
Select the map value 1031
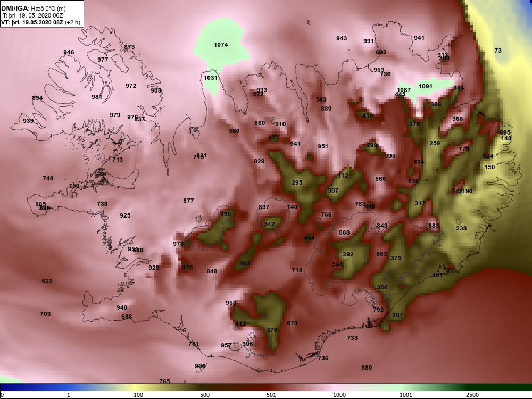[210, 78]
